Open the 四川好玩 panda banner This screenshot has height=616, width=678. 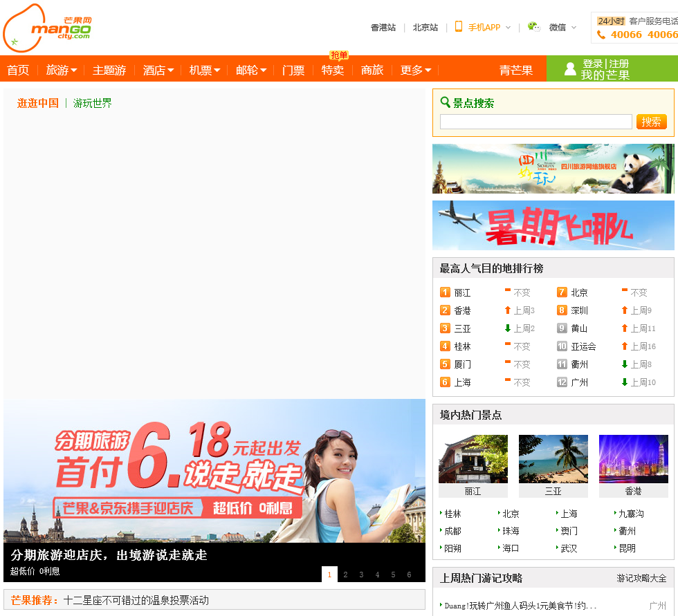[553, 169]
